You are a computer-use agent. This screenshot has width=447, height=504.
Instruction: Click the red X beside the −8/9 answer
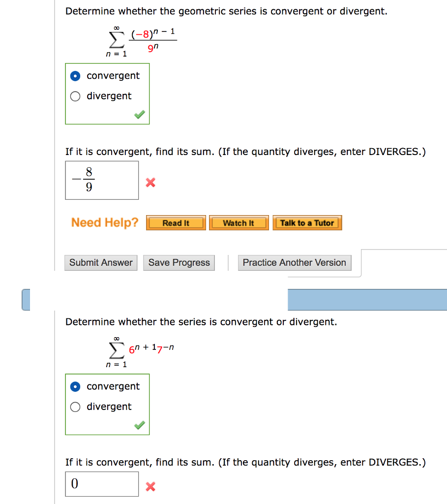click(x=149, y=183)
